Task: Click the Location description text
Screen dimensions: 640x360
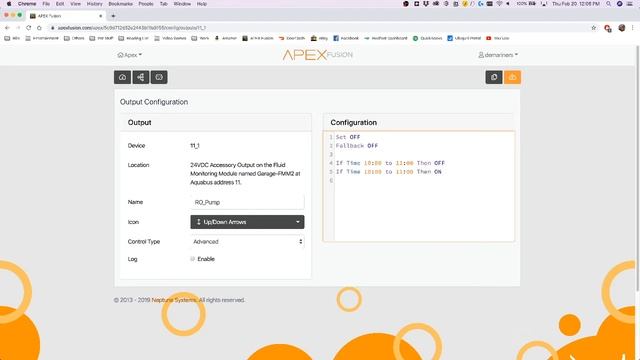Action: pos(245,173)
